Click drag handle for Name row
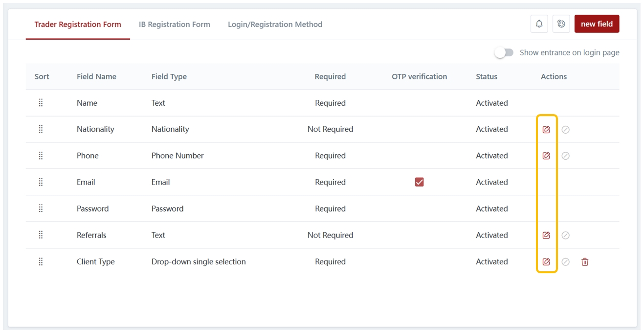The image size is (644, 331). 41,103
